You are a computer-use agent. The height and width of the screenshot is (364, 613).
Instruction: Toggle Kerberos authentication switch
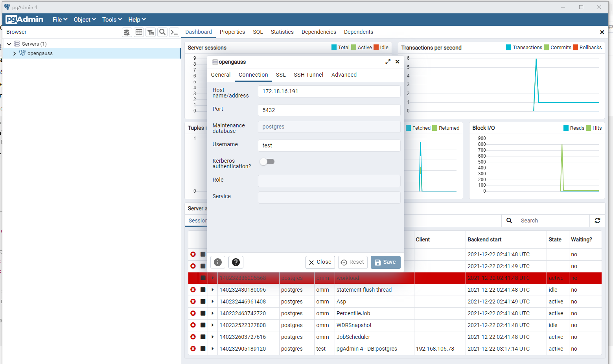pos(267,162)
